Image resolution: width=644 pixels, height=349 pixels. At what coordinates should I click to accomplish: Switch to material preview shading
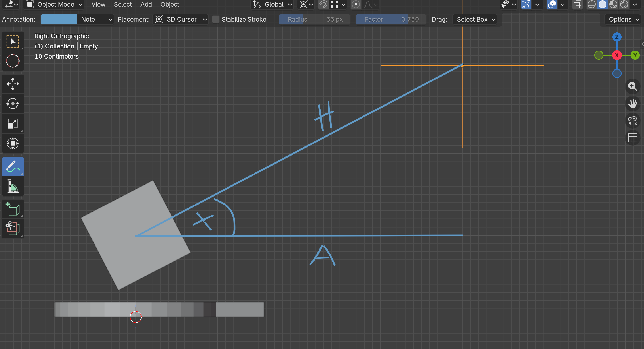tap(613, 5)
